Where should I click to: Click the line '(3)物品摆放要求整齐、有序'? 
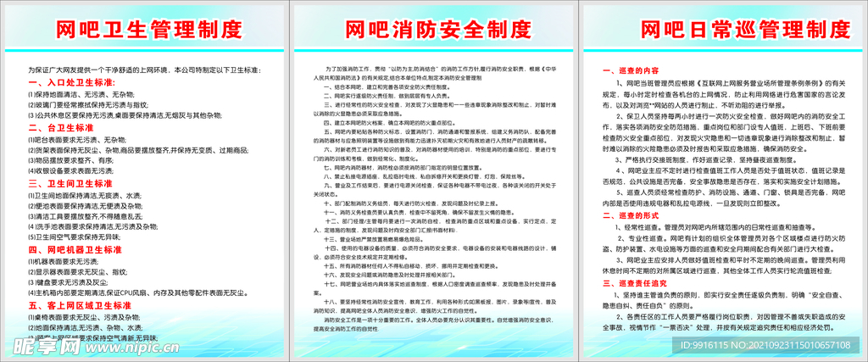70,162
